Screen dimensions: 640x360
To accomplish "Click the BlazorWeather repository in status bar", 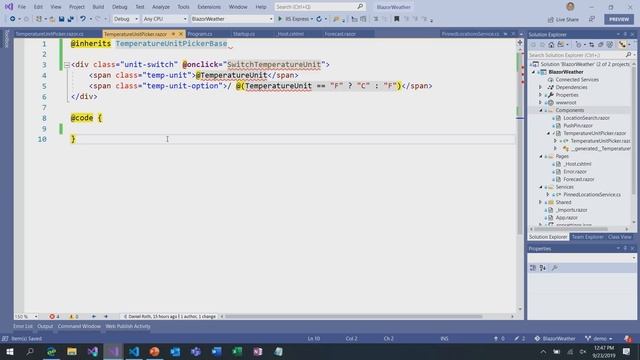I will tap(555, 338).
